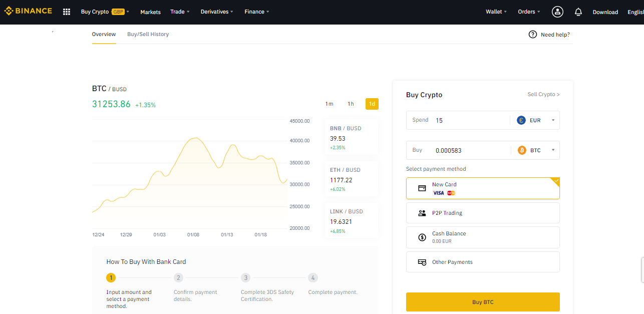
Task: Click step 4 circle Complete payment
Action: (x=313, y=277)
